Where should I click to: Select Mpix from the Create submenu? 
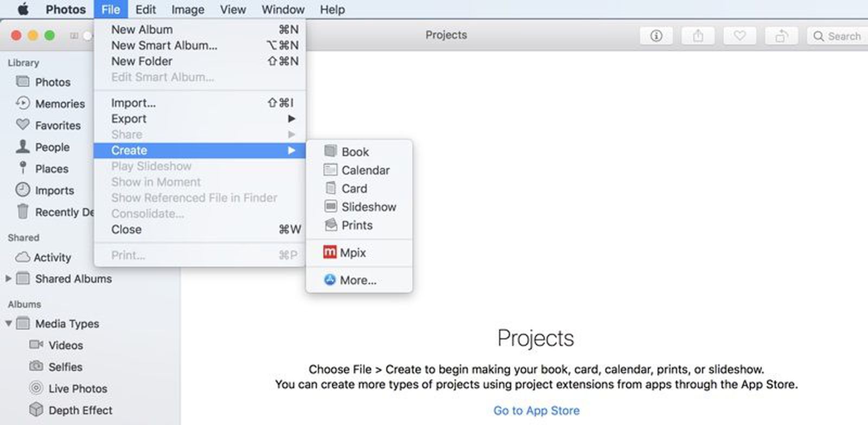[x=356, y=252]
